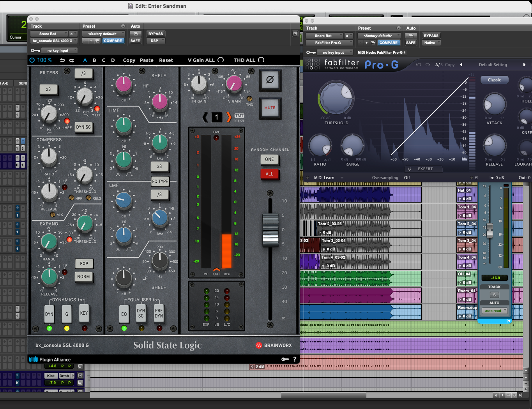The height and width of the screenshot is (409, 532).
Task: Click the redo arrow in bx_console toolbar
Action: click(72, 60)
